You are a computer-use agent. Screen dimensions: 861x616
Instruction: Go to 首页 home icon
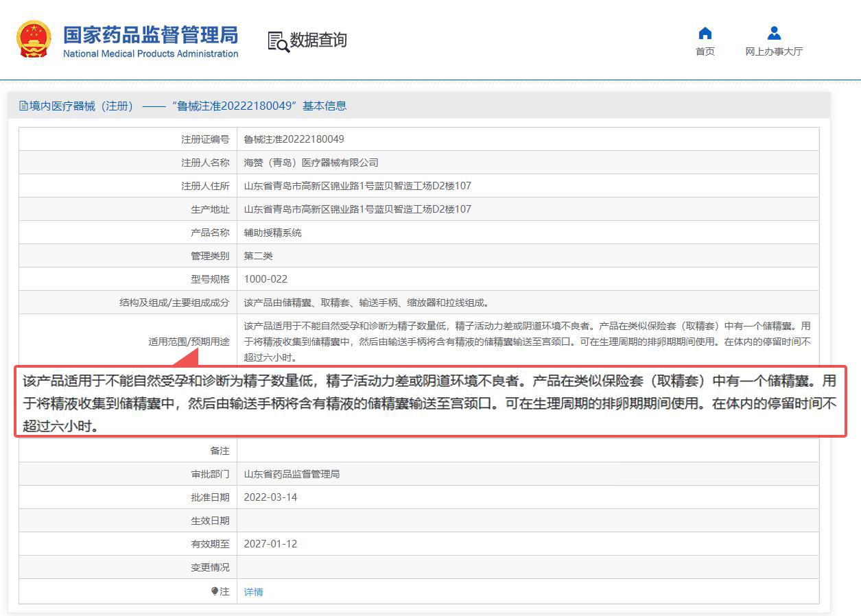pos(705,33)
